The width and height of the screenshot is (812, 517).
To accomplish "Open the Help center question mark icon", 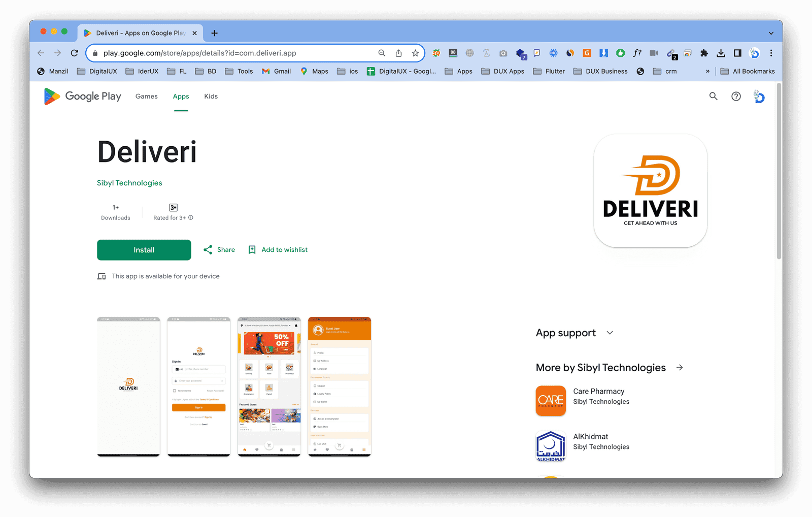I will [x=736, y=96].
